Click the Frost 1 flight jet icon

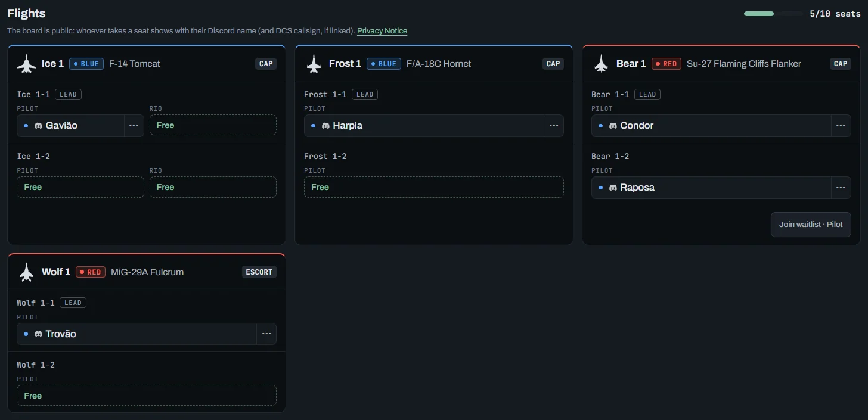coord(314,64)
